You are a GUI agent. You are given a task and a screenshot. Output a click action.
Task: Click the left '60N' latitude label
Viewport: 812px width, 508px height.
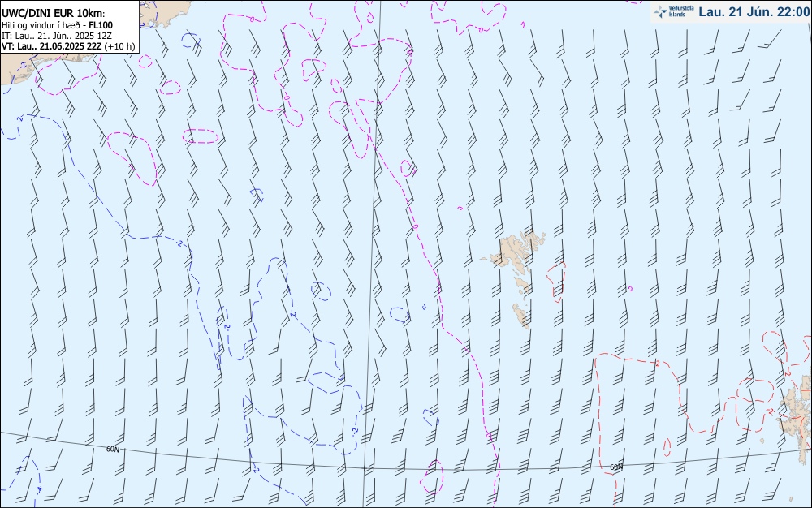112,449
